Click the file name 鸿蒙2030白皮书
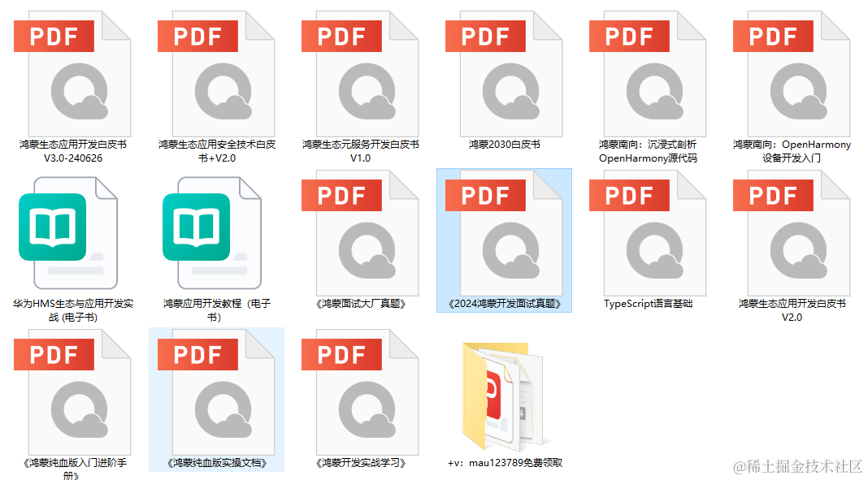868x480 pixels. tap(505, 145)
